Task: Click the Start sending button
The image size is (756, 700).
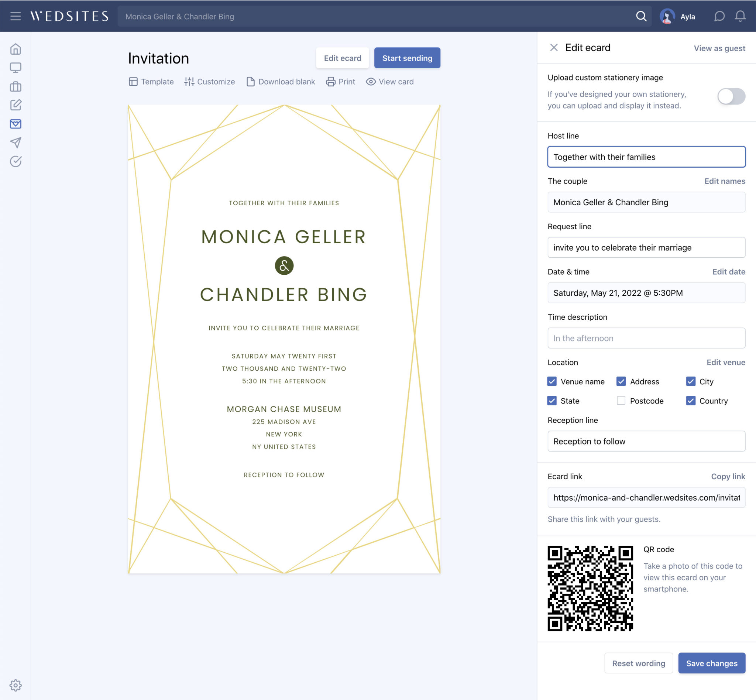Action: [x=407, y=58]
